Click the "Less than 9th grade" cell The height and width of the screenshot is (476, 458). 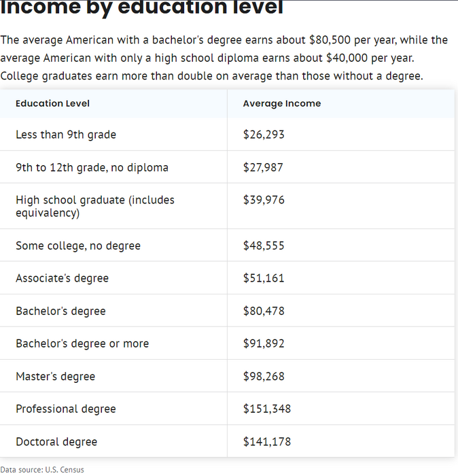[66, 135]
